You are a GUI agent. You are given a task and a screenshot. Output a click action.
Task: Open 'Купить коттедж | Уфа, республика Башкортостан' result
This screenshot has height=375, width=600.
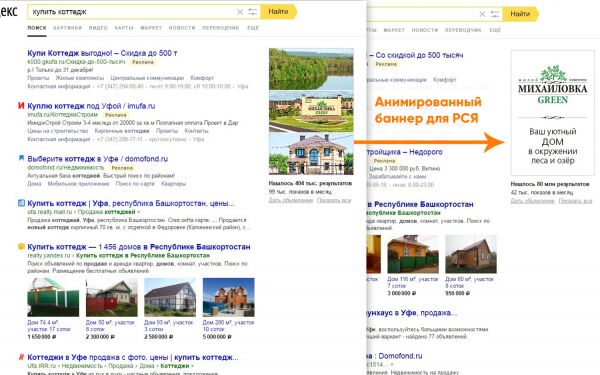coord(131,204)
